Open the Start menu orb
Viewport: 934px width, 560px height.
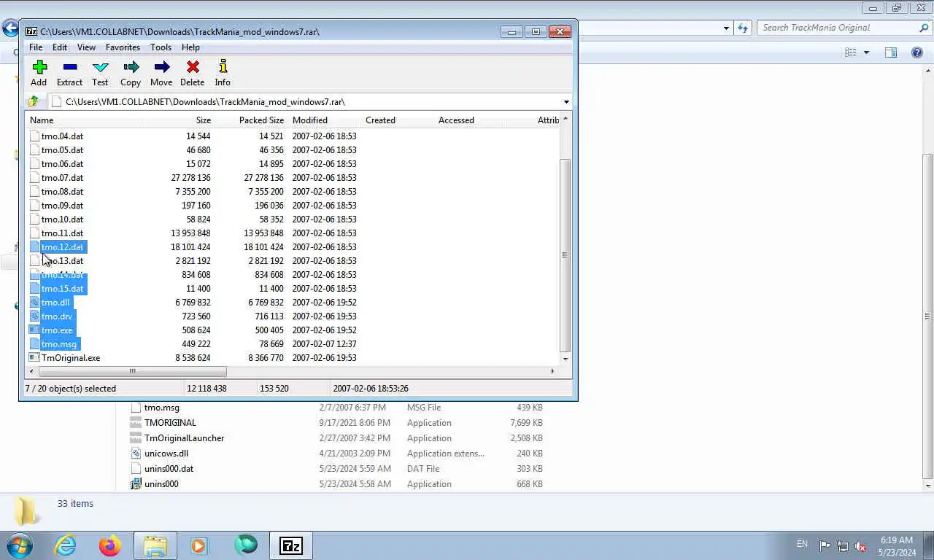[19, 545]
